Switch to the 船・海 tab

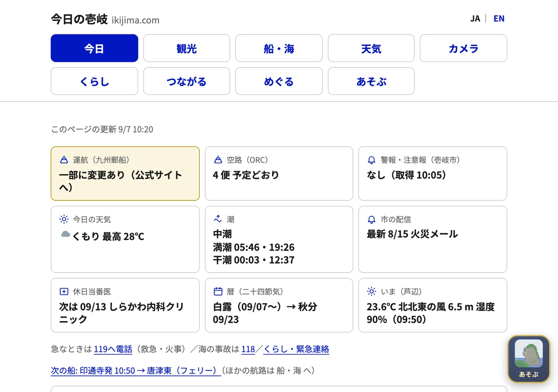pos(279,48)
